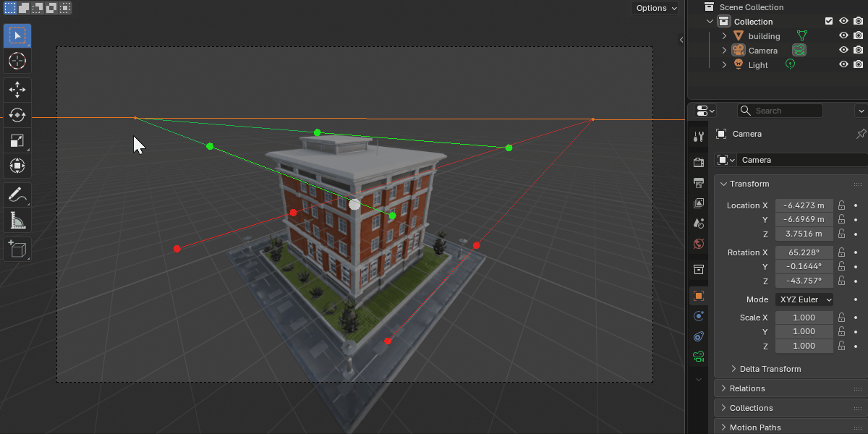
Task: Select the Move tool in the toolbar
Action: [x=17, y=90]
